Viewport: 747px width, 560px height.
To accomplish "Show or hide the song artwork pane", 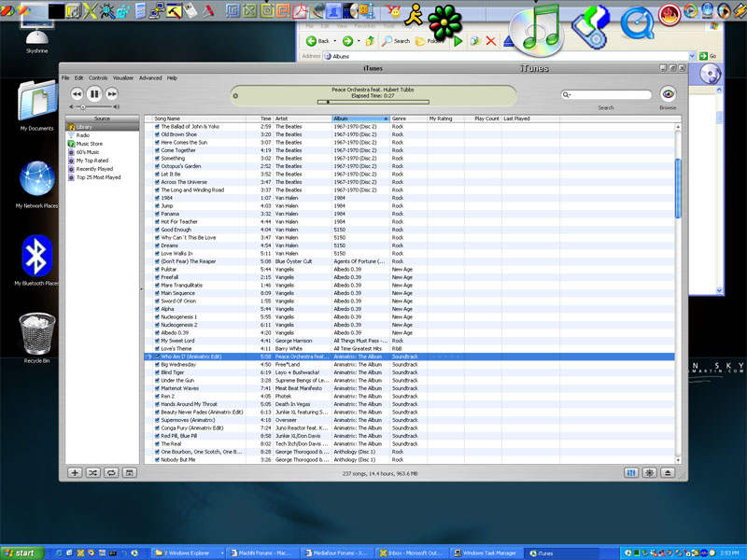I will pyautogui.click(x=129, y=473).
